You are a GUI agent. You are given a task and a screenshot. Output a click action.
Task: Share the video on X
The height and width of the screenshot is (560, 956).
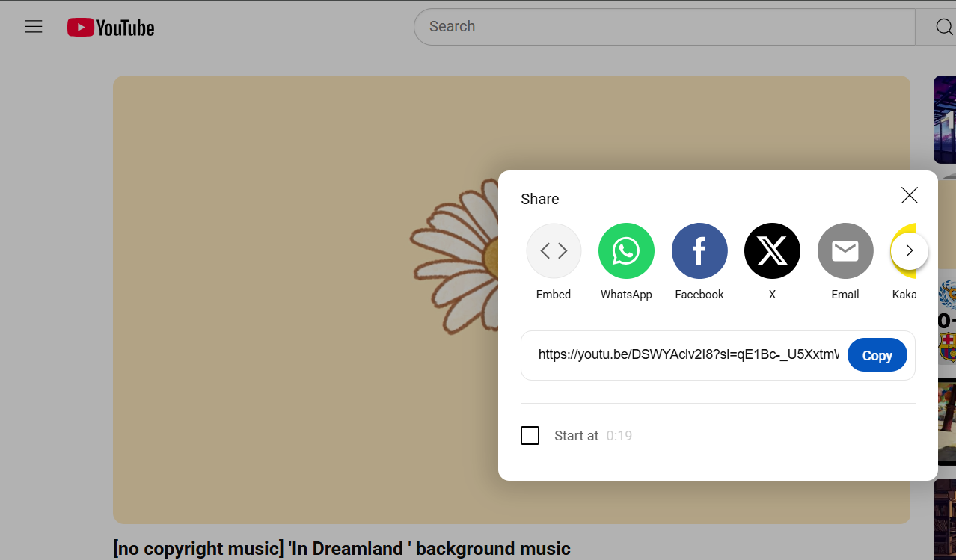[x=772, y=250]
